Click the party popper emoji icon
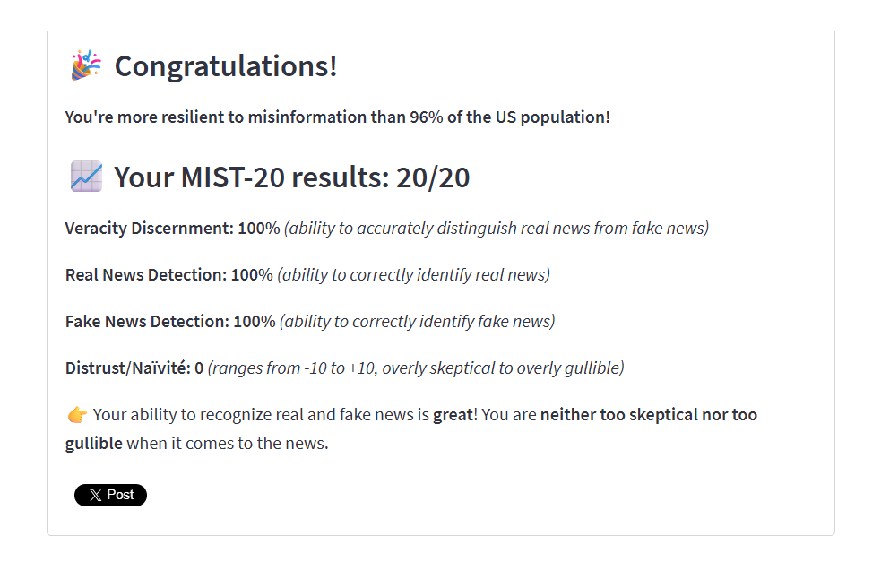The image size is (881, 588). click(85, 65)
